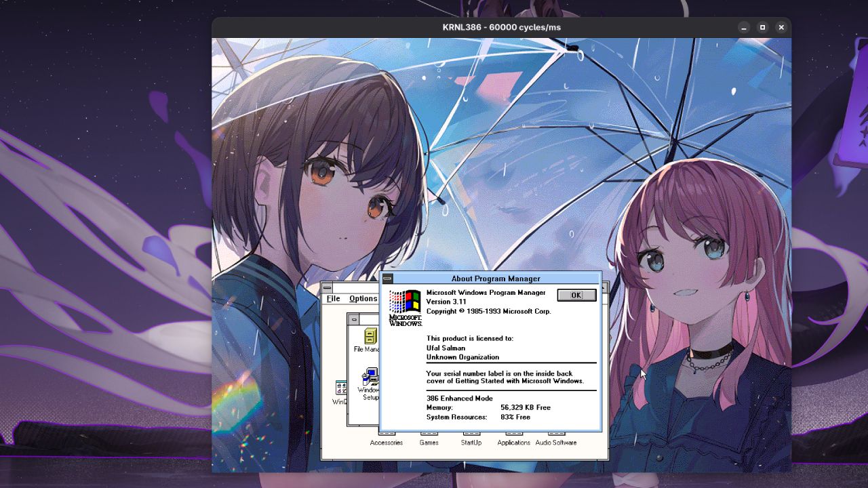This screenshot has width=868, height=488.
Task: Open the Options menu in Program Manager
Action: point(363,298)
